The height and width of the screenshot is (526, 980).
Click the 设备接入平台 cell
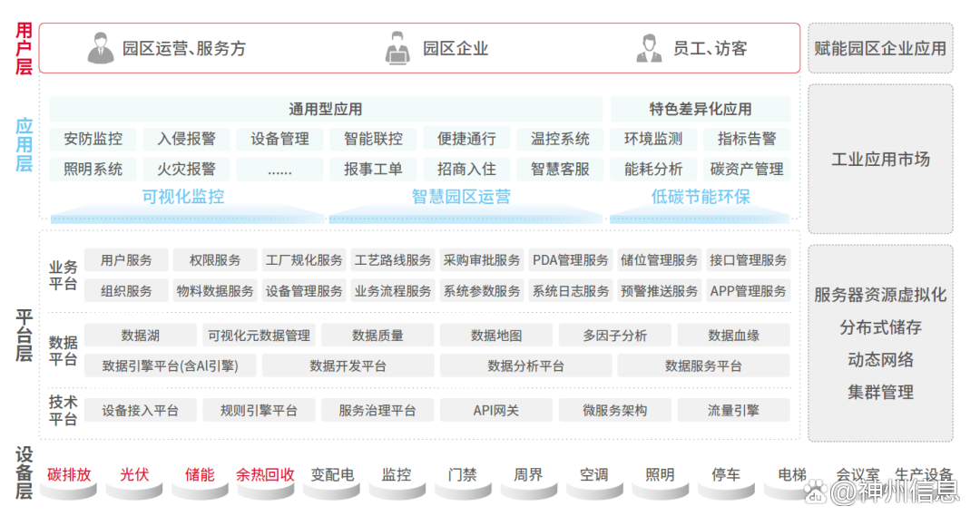pos(140,411)
